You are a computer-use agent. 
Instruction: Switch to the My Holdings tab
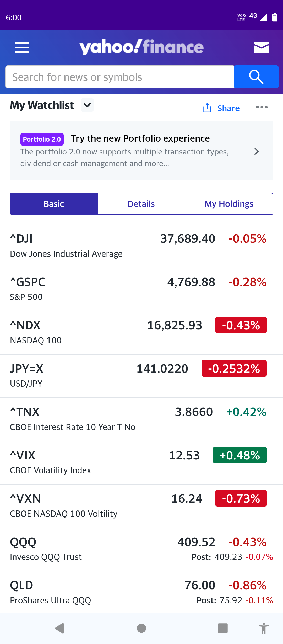(229, 204)
